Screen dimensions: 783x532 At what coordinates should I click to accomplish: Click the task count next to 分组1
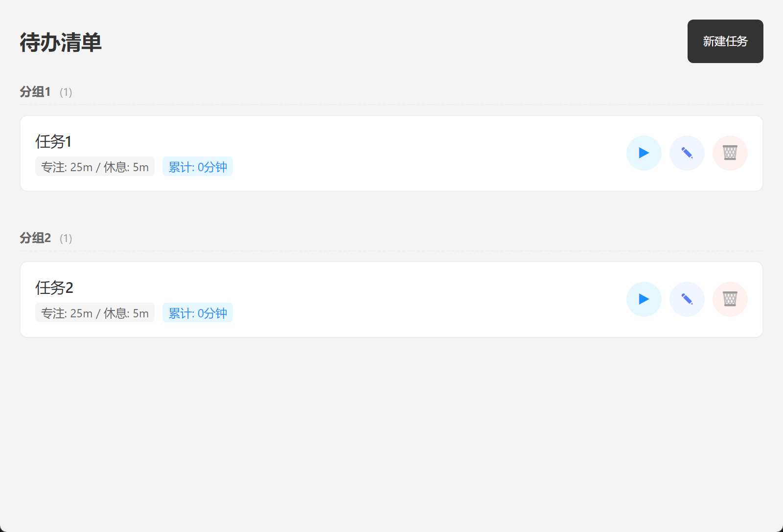(x=66, y=92)
